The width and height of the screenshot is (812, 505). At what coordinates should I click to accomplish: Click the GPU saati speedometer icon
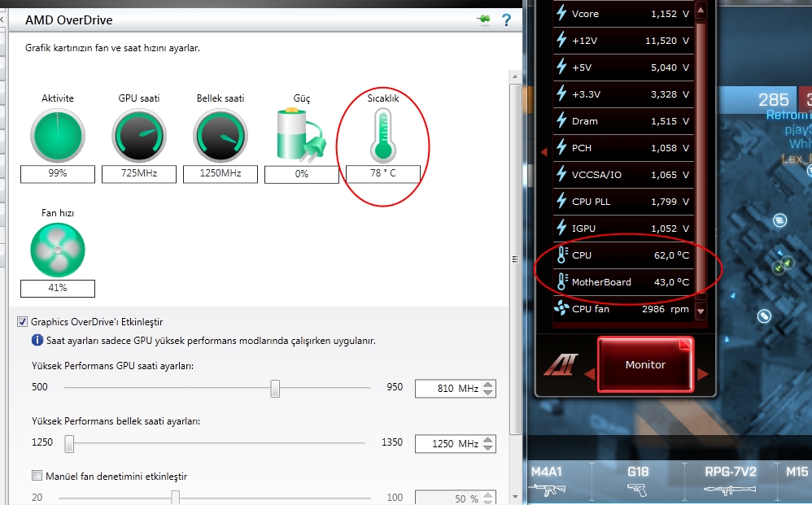click(139, 135)
